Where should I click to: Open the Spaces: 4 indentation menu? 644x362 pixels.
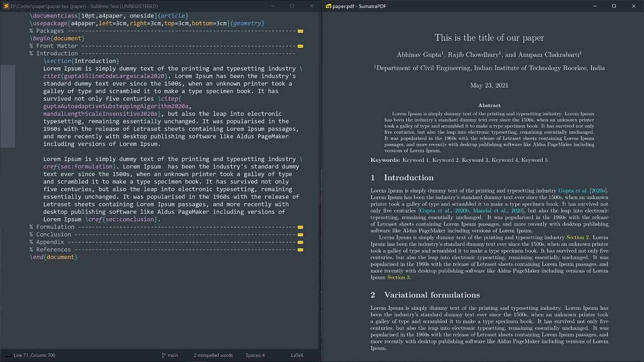(255, 355)
